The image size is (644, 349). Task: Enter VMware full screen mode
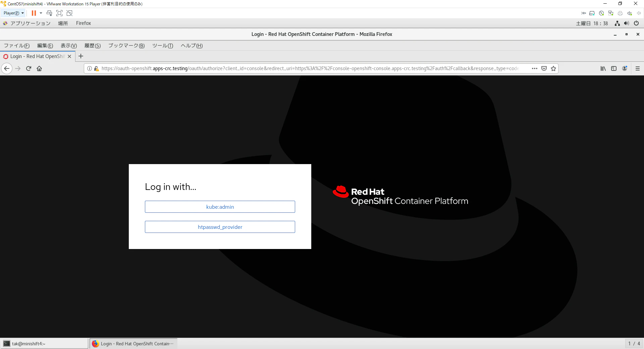tap(59, 13)
